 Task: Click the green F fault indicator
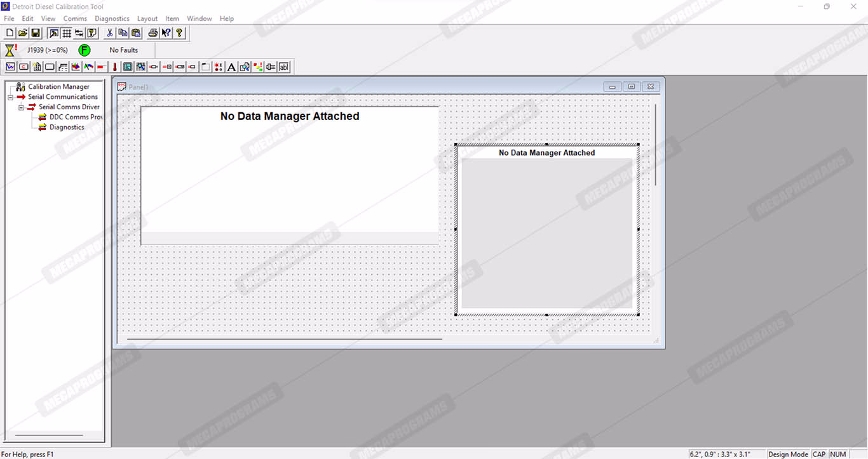[84, 50]
